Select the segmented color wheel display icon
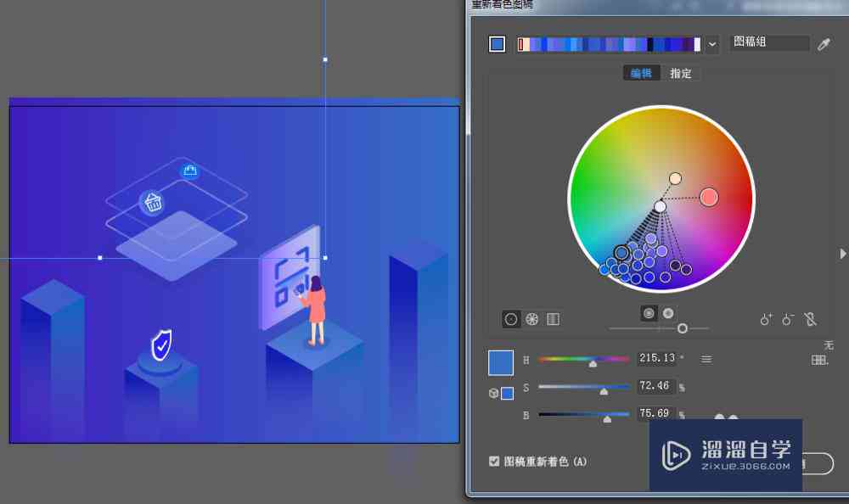 [x=531, y=319]
